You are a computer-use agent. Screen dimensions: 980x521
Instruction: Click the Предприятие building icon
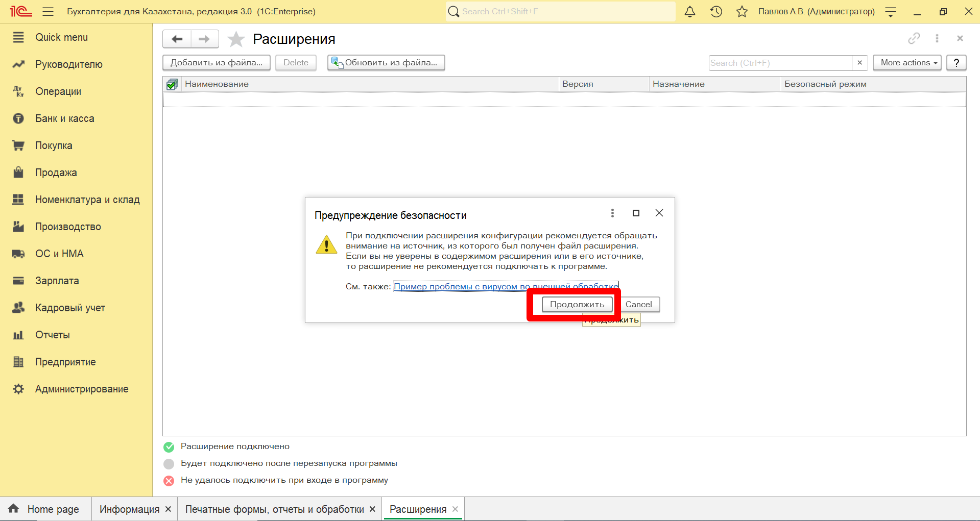(18, 362)
